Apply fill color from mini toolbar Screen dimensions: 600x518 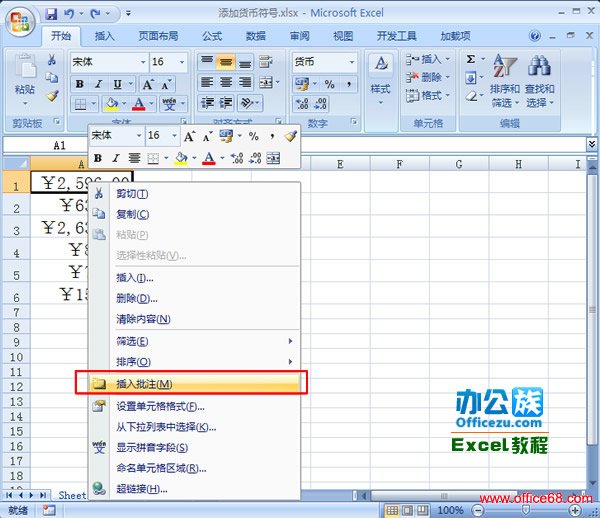point(181,158)
